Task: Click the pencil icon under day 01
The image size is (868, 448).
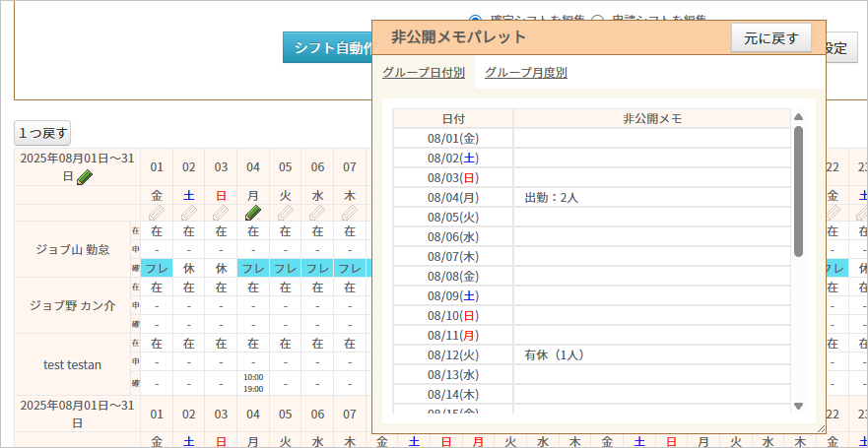Action: 157,213
